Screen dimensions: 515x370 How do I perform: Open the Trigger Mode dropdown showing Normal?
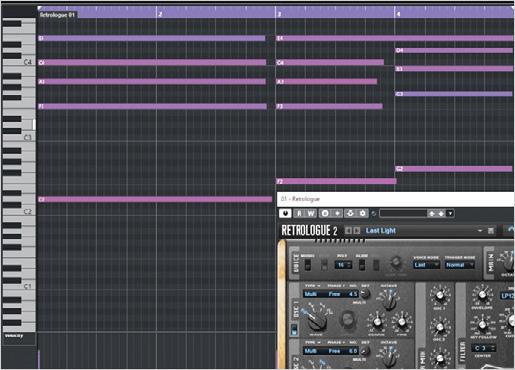click(460, 265)
